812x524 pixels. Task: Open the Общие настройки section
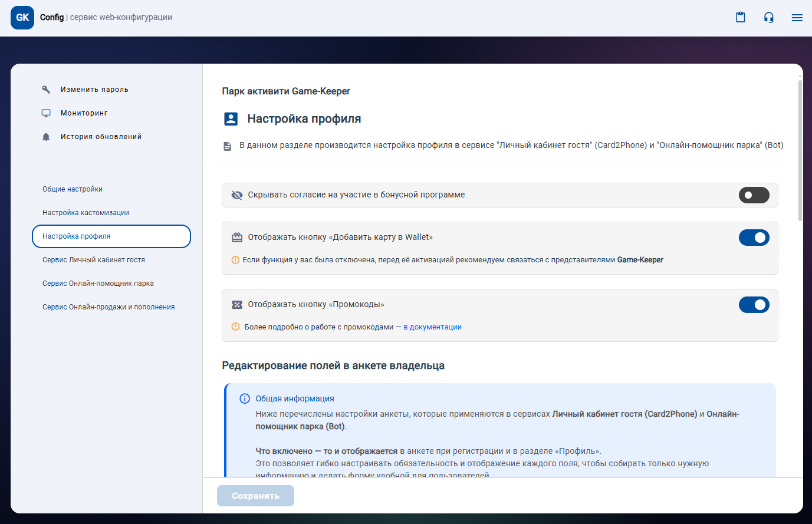(x=73, y=189)
